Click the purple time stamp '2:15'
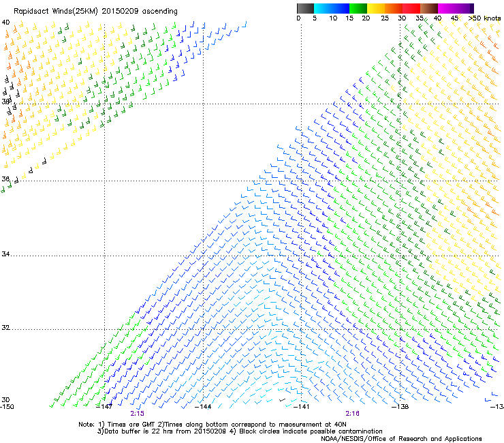The width and height of the screenshot is (504, 443). tap(138, 414)
